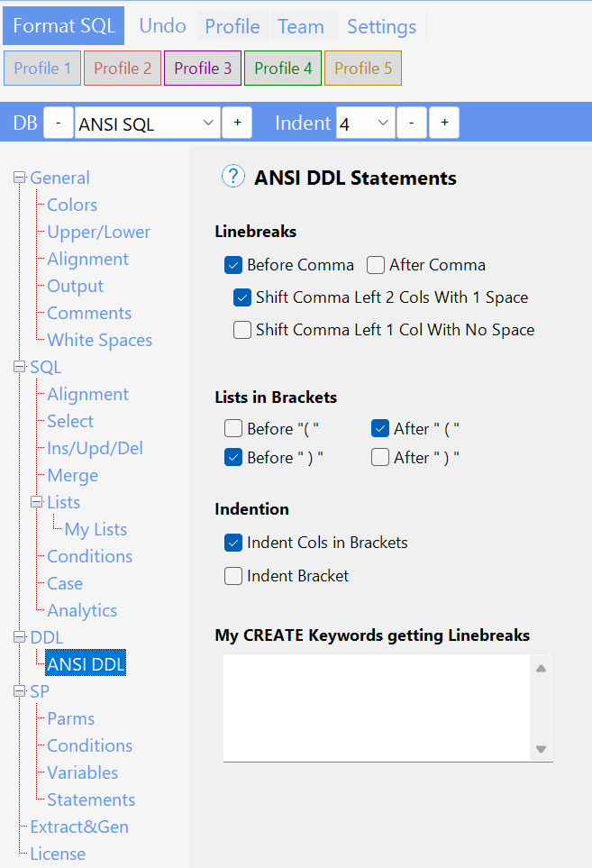Click the Format SQL button

(63, 26)
